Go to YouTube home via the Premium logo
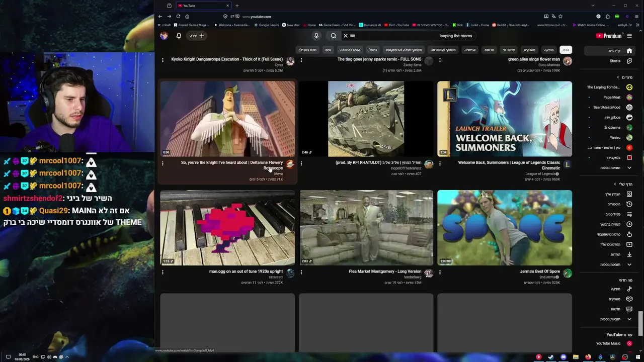The height and width of the screenshot is (362, 644). tap(609, 36)
